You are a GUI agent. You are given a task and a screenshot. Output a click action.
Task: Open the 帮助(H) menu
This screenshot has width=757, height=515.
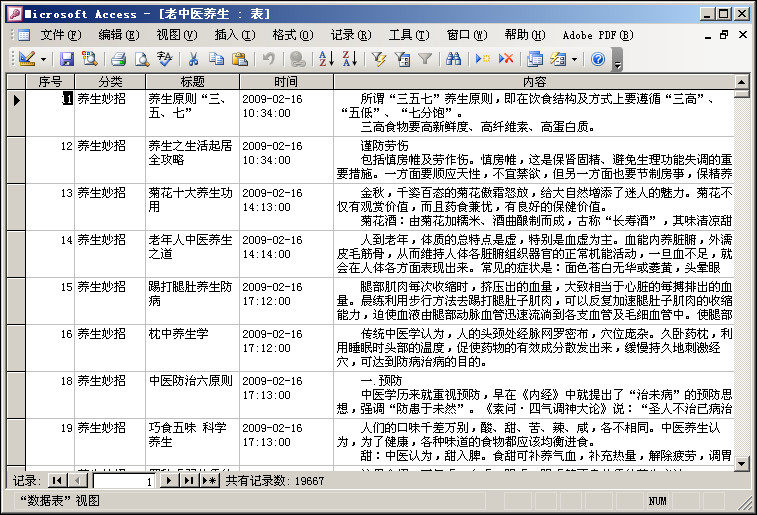tap(525, 35)
